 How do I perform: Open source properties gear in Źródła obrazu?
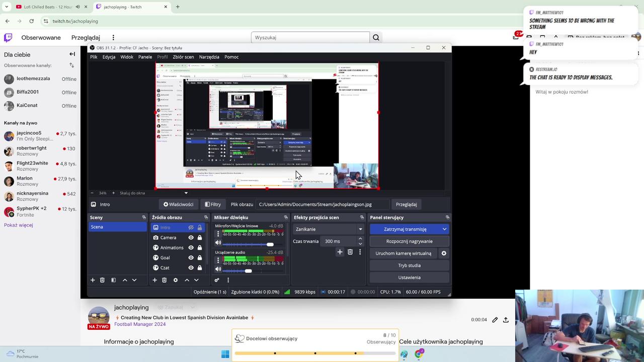point(176,280)
